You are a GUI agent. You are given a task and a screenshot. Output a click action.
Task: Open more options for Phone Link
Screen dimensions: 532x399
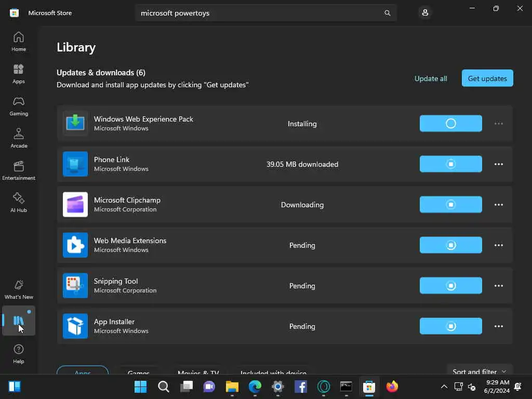pyautogui.click(x=498, y=164)
